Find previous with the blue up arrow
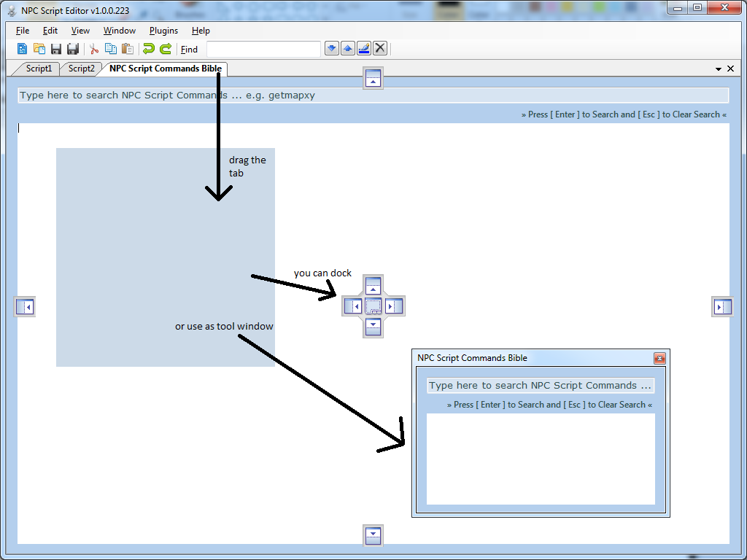This screenshot has height=560, width=747. pyautogui.click(x=348, y=49)
